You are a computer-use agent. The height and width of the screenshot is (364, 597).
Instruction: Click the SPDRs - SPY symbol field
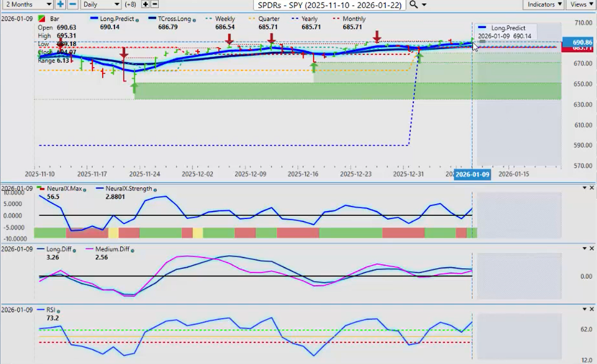(x=330, y=4)
